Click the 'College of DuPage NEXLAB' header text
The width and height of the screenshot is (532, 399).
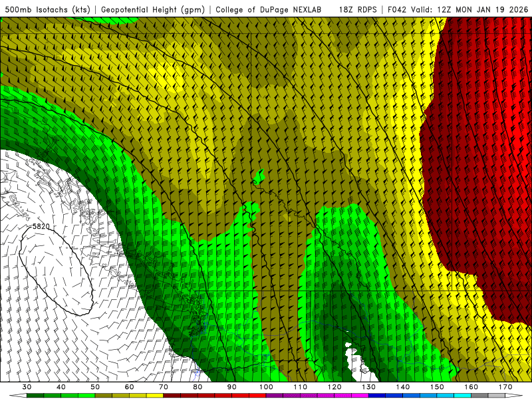[269, 9]
